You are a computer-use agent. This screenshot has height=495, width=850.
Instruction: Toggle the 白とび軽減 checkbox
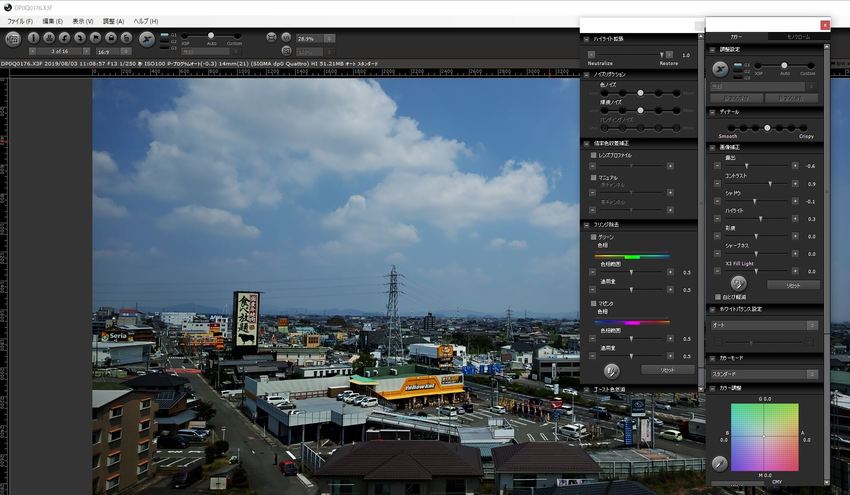[x=718, y=297]
